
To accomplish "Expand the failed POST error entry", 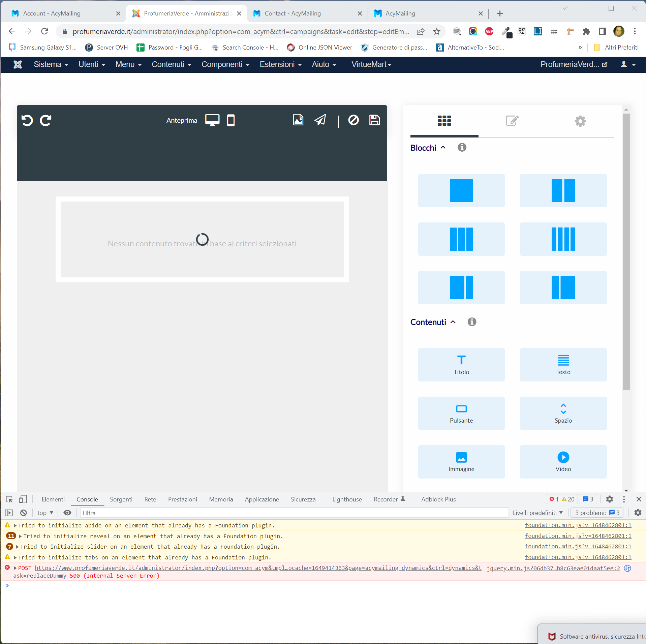I will pyautogui.click(x=16, y=568).
